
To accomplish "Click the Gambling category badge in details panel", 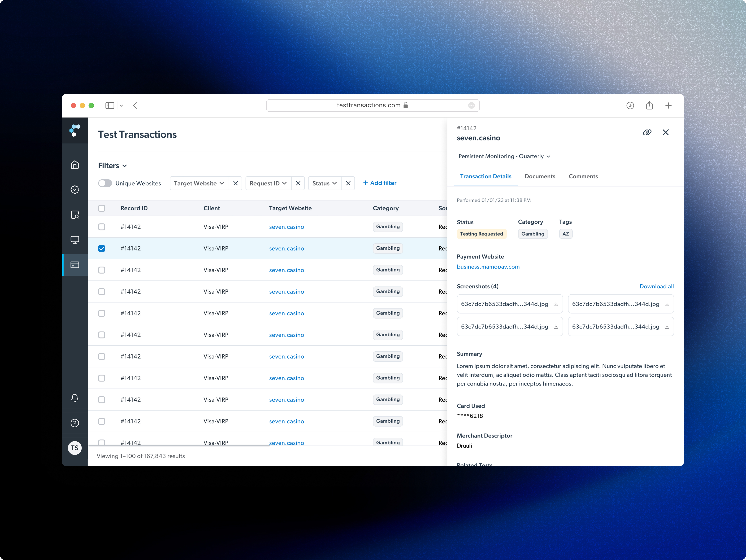I will tap(533, 234).
